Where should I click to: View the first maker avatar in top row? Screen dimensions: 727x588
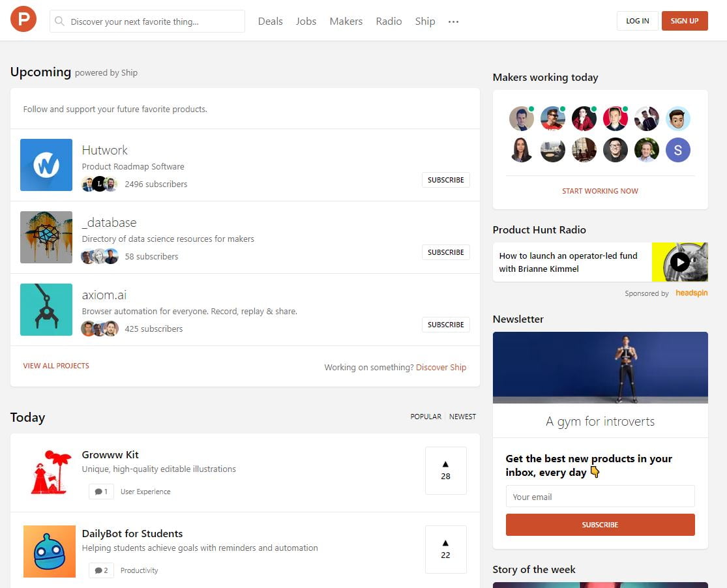pos(521,118)
